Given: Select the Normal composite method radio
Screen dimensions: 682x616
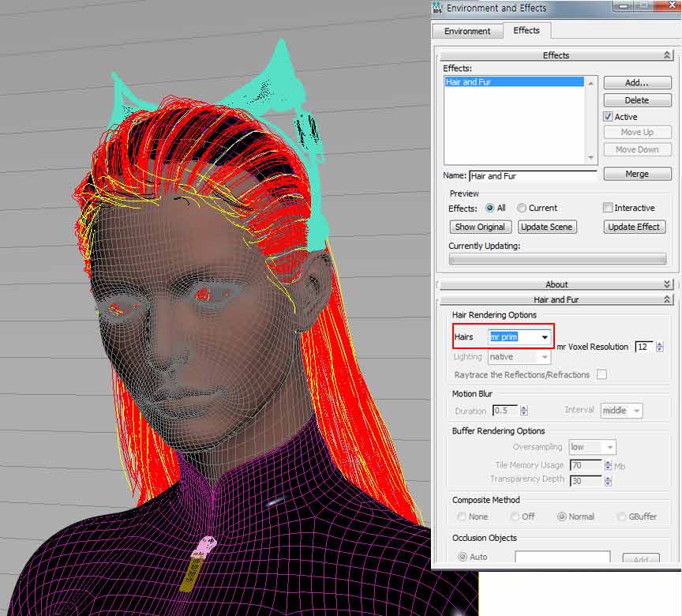Looking at the screenshot, I should coord(562,516).
